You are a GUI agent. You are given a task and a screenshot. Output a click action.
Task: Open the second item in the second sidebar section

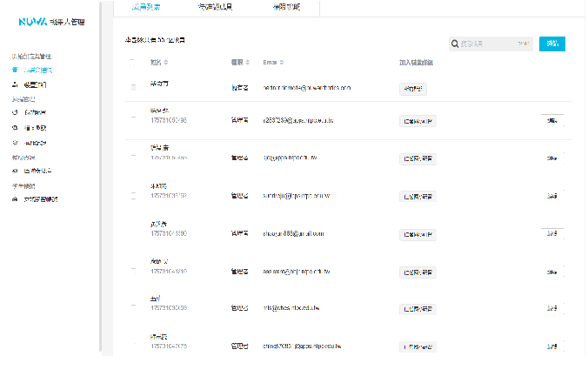pyautogui.click(x=16, y=128)
